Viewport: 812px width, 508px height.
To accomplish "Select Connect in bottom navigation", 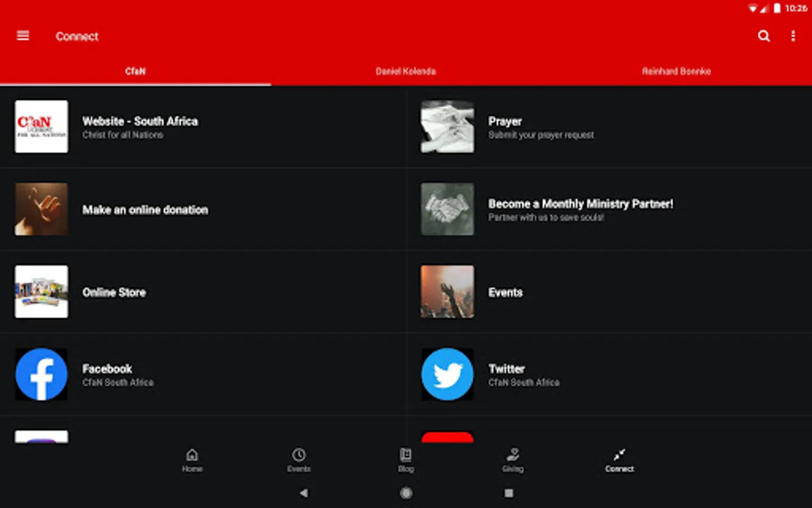I will [620, 460].
